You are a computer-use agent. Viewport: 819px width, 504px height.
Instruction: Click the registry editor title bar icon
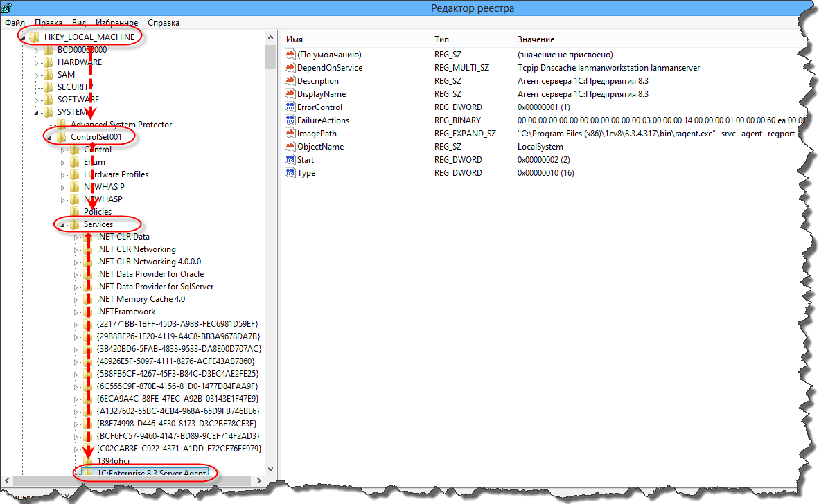click(7, 8)
